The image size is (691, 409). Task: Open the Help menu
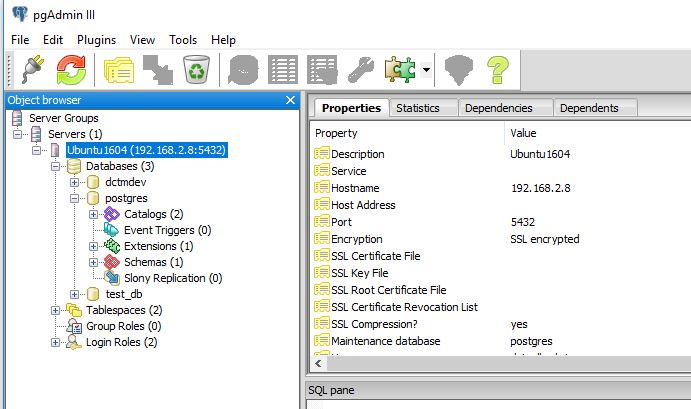tap(223, 40)
